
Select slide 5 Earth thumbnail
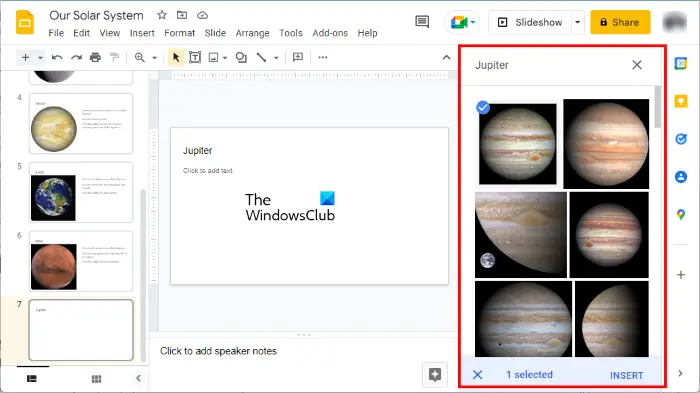(81, 192)
